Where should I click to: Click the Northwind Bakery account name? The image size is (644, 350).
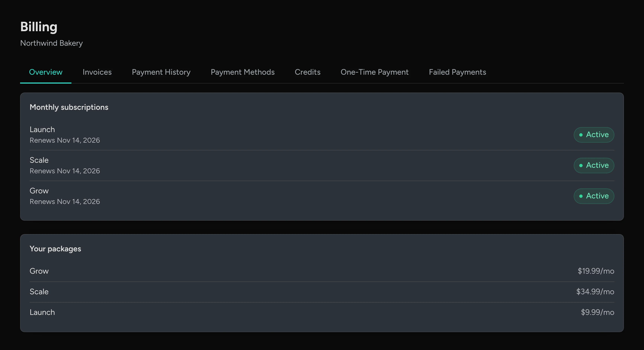(x=52, y=43)
